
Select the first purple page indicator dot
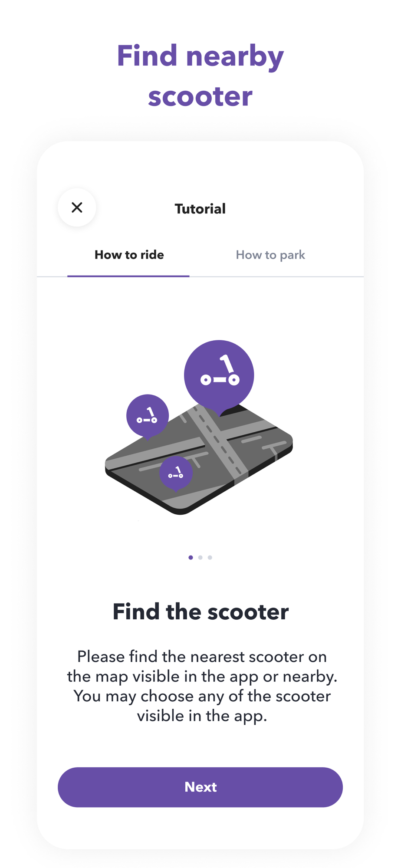191,557
